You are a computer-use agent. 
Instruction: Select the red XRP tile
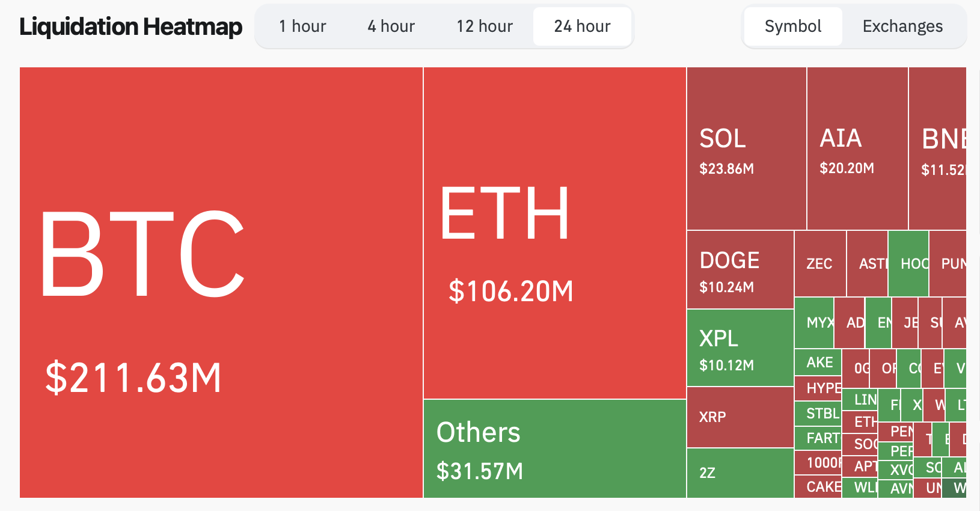pos(740,417)
